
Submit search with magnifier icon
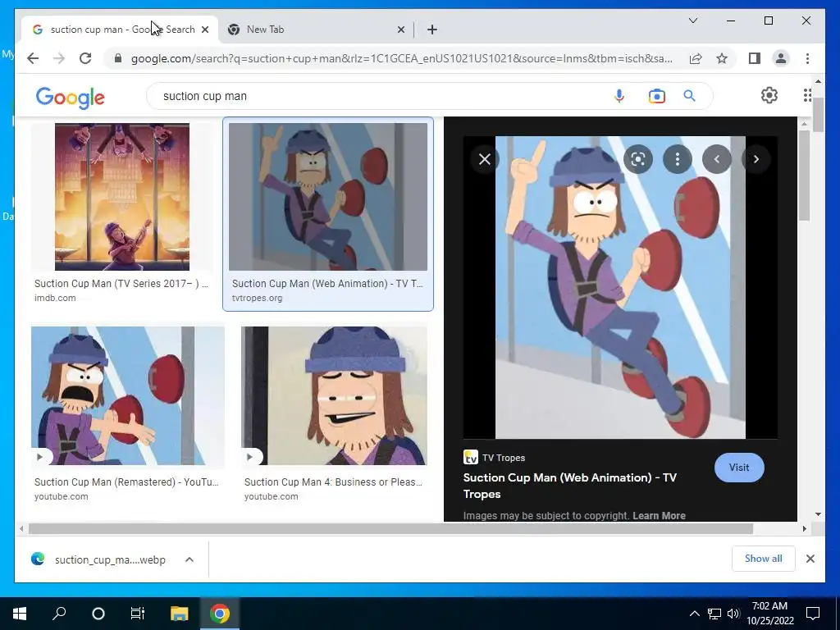click(689, 96)
